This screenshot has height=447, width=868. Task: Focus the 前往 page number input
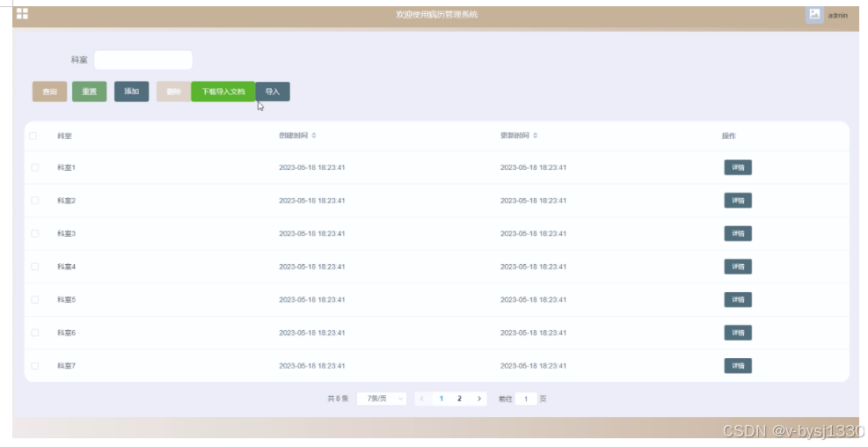pos(526,399)
